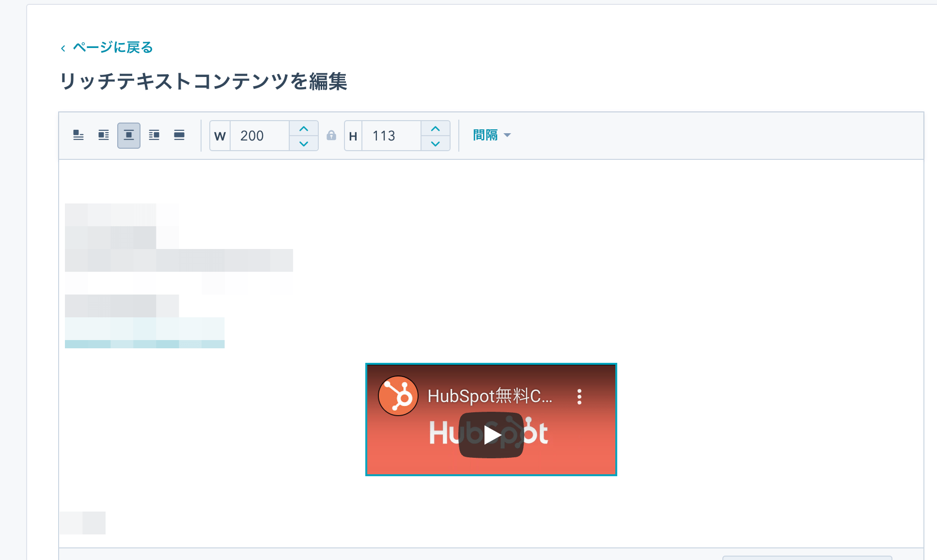Select wrap-text-right alignment icon
The height and width of the screenshot is (560, 937).
point(154,135)
